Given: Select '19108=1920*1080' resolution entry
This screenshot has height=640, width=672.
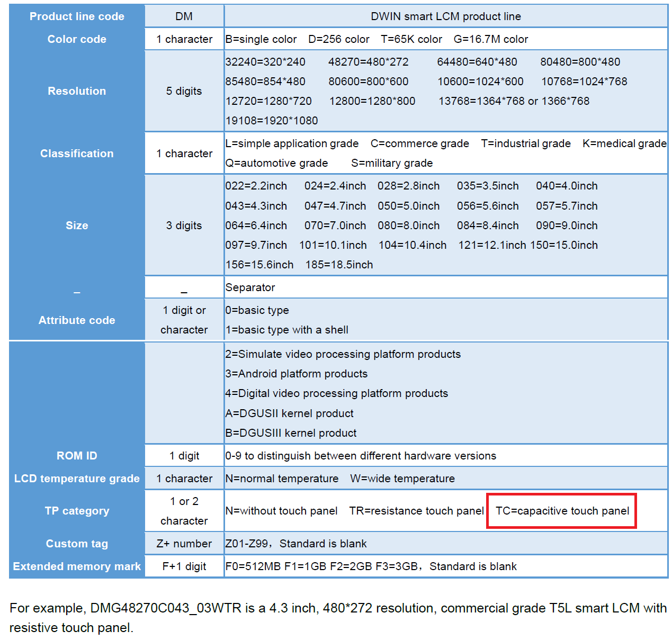Looking at the screenshot, I should click(272, 121).
